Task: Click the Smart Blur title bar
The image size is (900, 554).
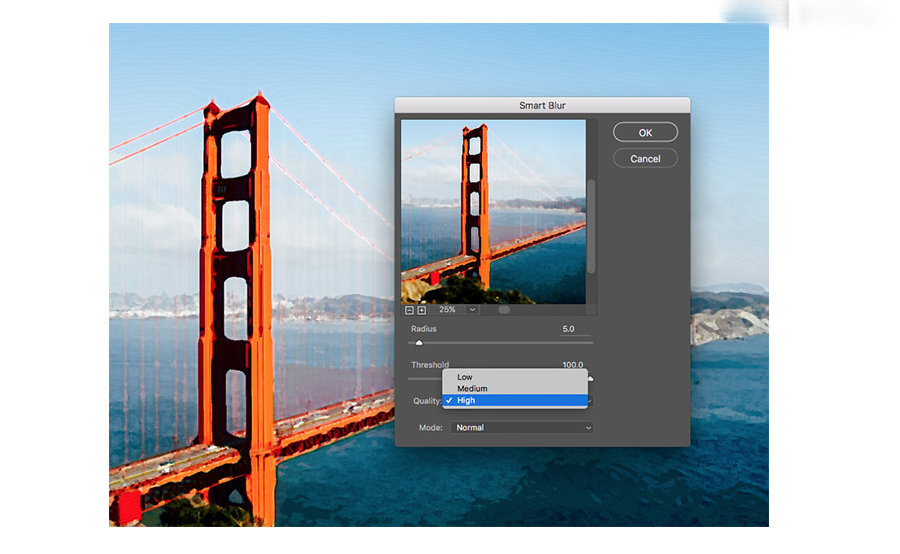Action: tap(542, 105)
